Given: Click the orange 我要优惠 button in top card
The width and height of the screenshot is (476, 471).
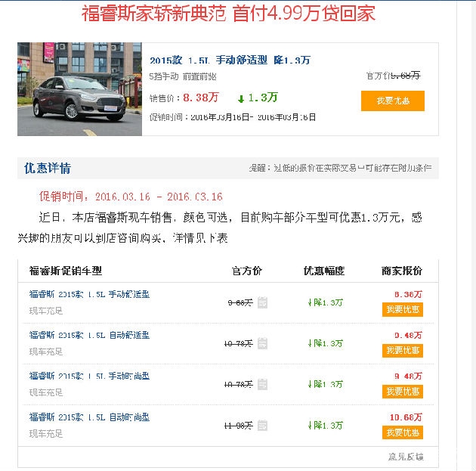Looking at the screenshot, I should point(393,101).
